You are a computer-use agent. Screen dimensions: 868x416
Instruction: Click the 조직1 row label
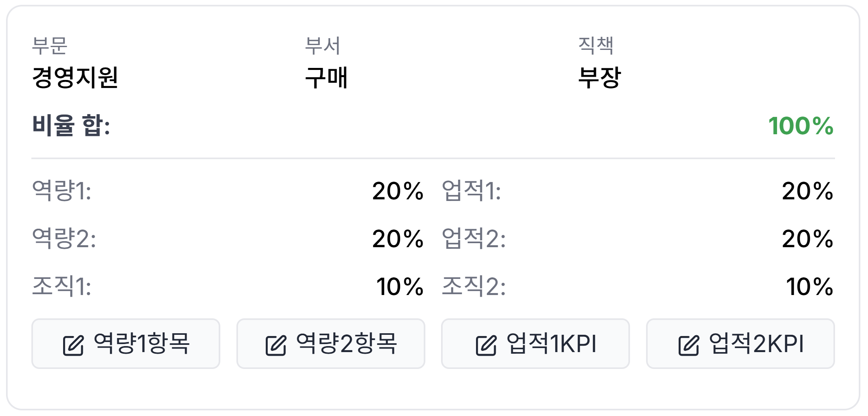point(62,287)
